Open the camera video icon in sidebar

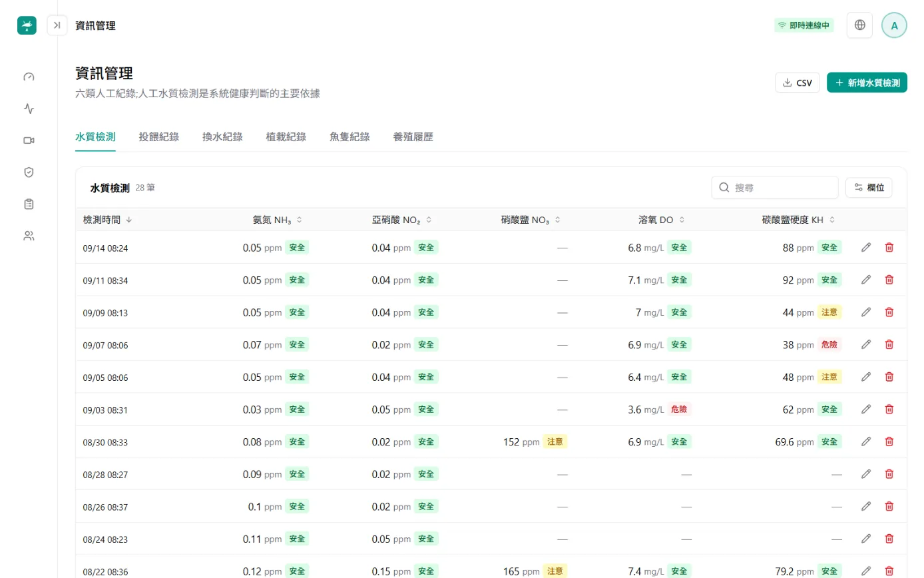29,141
